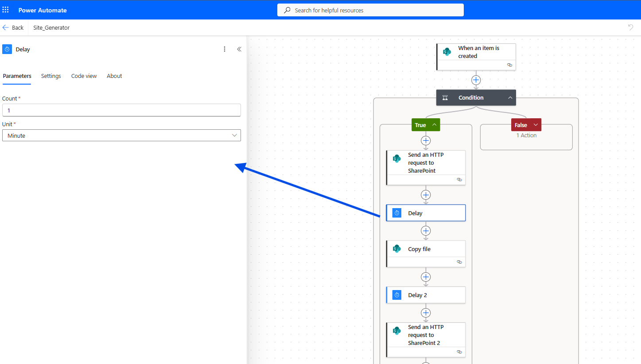This screenshot has width=641, height=364.
Task: Click the Search for helpful resources box
Action: (370, 10)
